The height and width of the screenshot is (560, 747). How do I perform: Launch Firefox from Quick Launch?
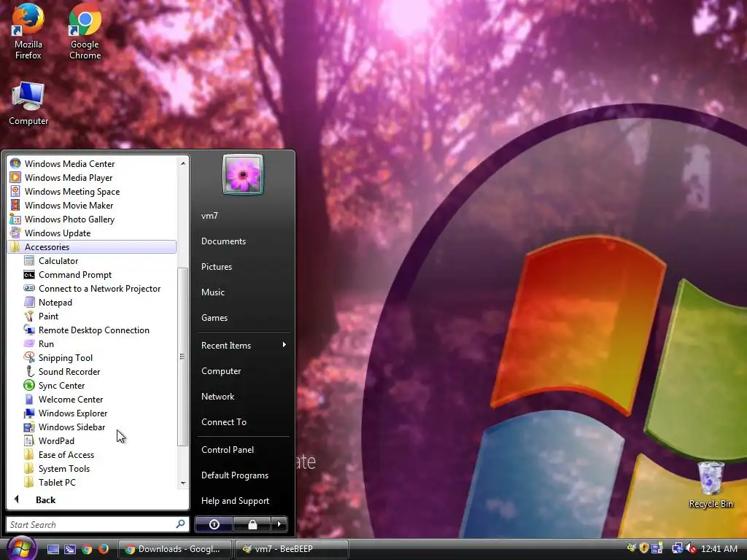click(103, 549)
